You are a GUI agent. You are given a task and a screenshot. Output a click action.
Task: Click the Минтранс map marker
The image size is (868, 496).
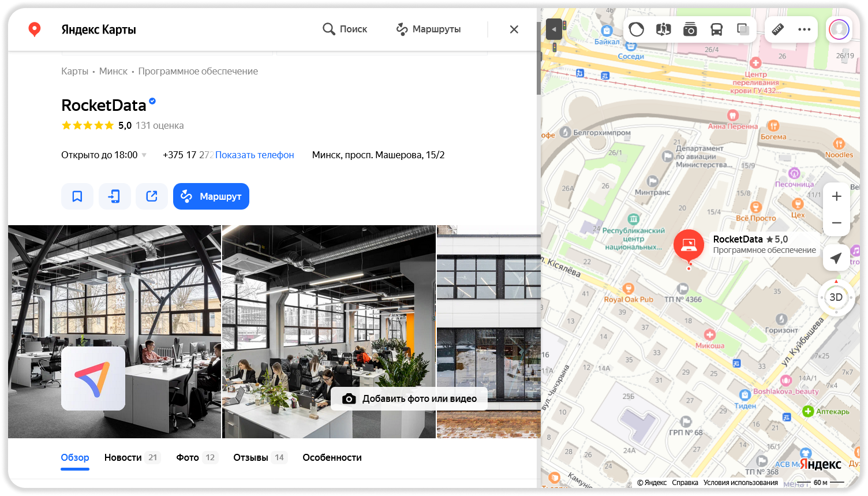pyautogui.click(x=653, y=181)
